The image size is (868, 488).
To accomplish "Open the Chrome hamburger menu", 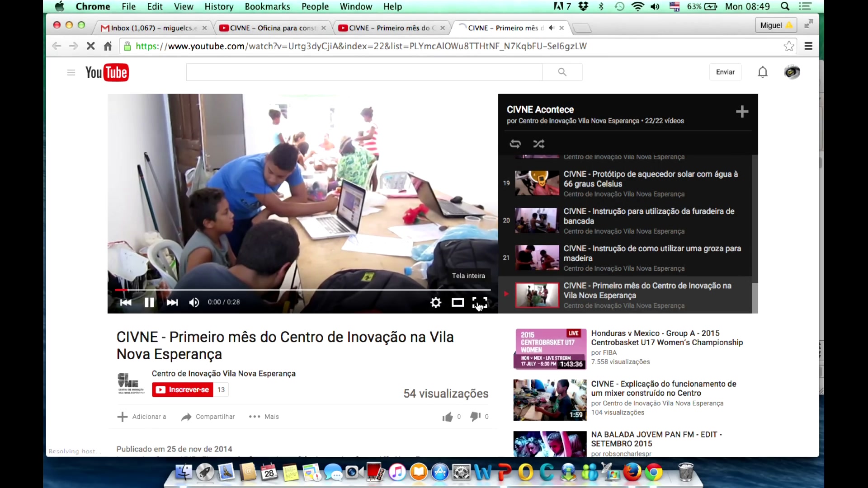I will [809, 46].
